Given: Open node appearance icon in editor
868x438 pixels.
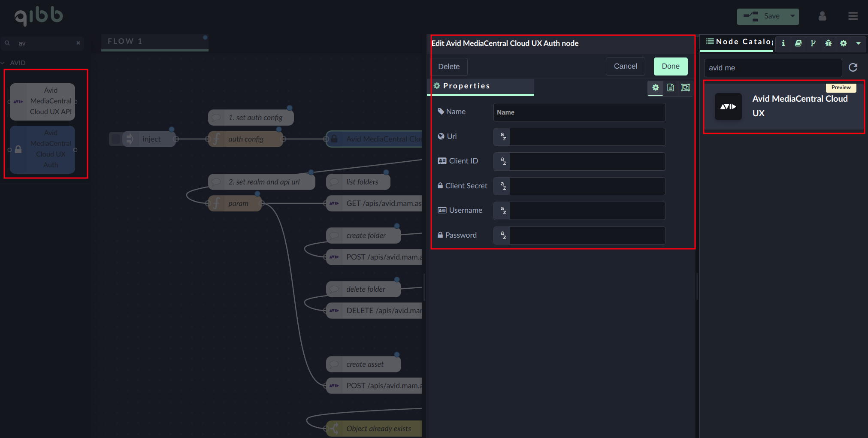Looking at the screenshot, I should pyautogui.click(x=685, y=88).
